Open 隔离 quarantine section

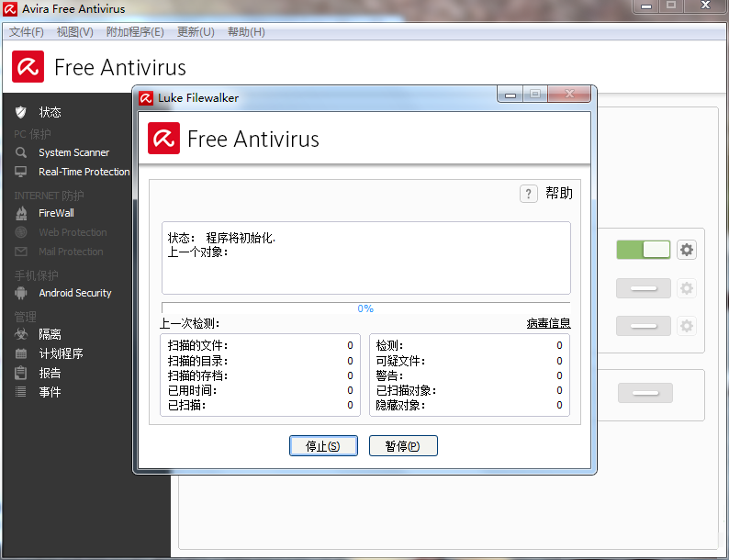(50, 333)
